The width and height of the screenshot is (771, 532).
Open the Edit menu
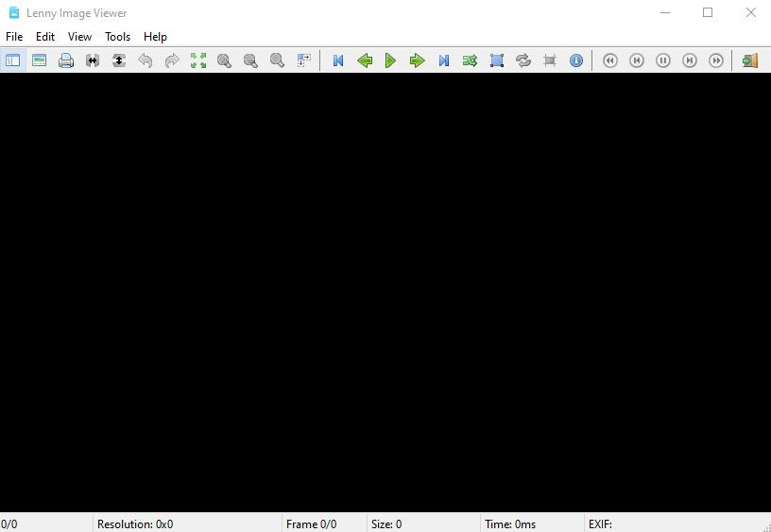pyautogui.click(x=45, y=37)
